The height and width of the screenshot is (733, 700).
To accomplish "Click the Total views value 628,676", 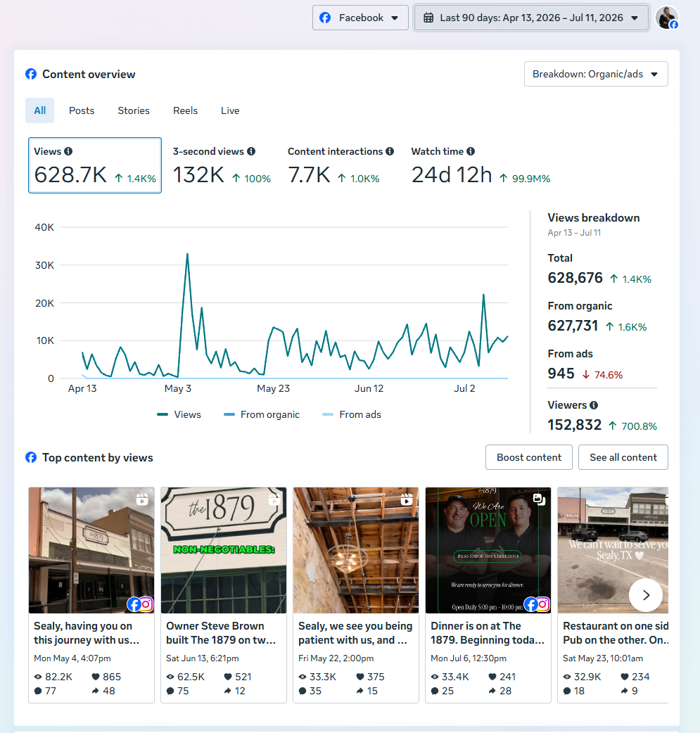I will tap(575, 278).
